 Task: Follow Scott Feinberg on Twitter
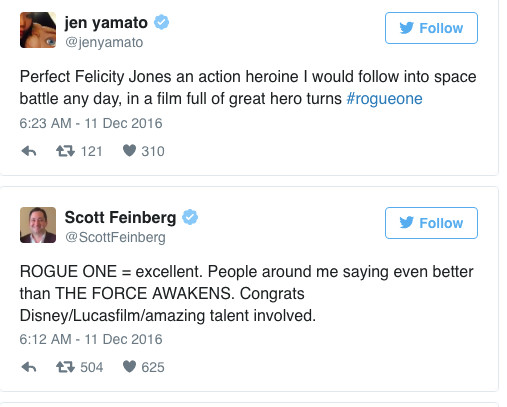[x=431, y=223]
